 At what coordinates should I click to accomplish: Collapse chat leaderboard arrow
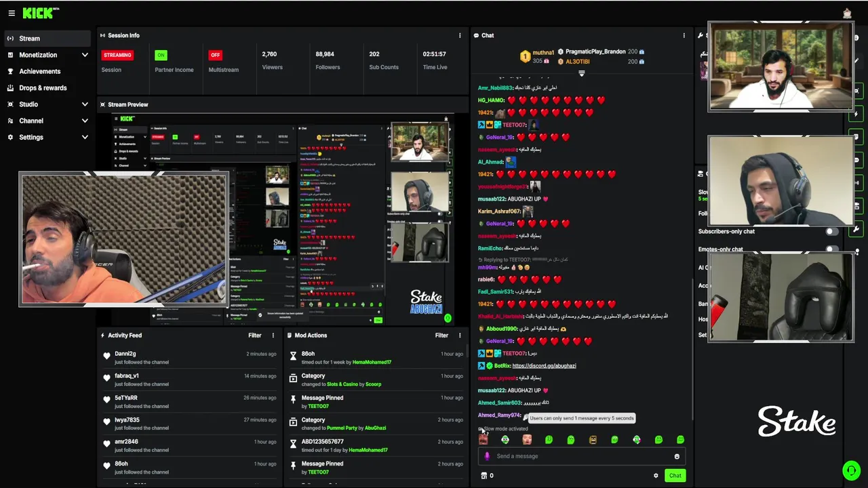[581, 73]
